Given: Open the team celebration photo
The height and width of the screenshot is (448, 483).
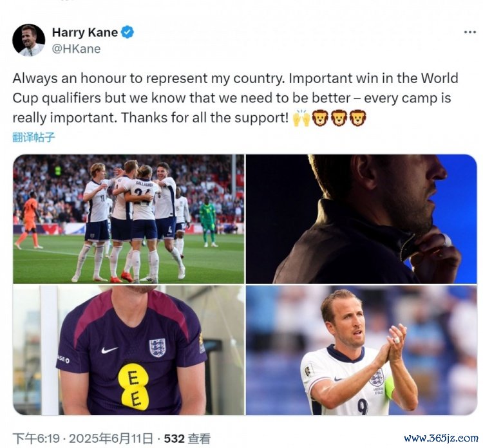Looking at the screenshot, I should pyautogui.click(x=129, y=219).
